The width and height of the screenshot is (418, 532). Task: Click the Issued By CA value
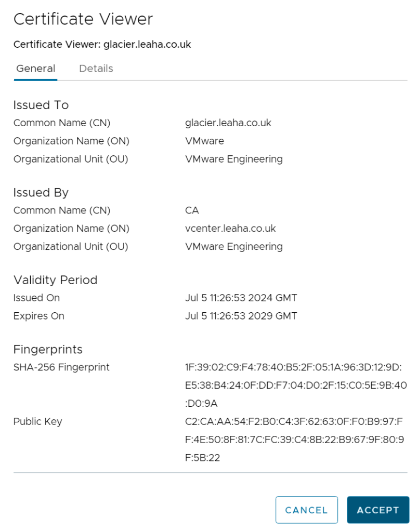[192, 210]
